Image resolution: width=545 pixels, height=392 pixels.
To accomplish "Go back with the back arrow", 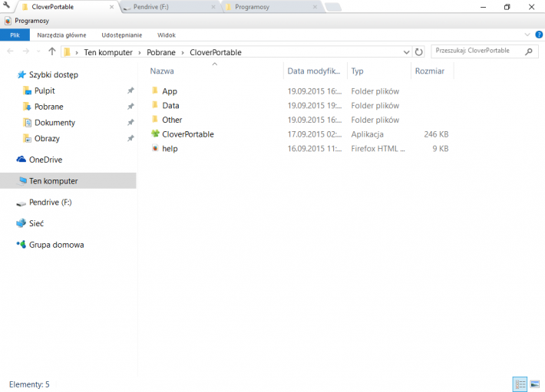I will (10, 51).
